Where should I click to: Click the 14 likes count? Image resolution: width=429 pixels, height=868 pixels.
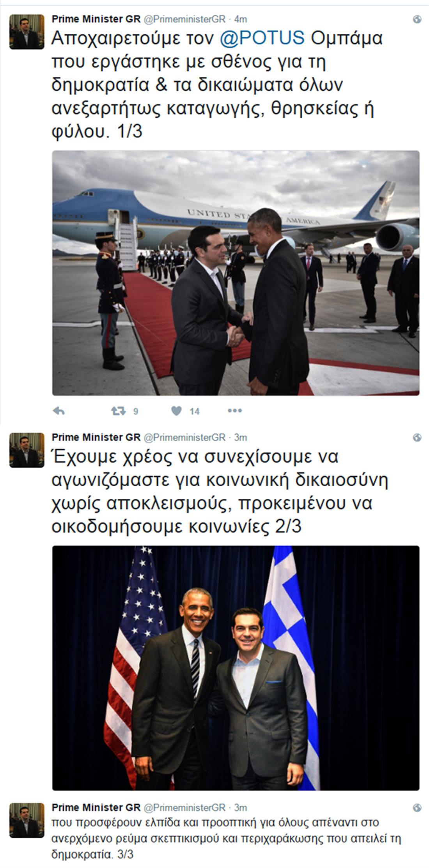194,411
